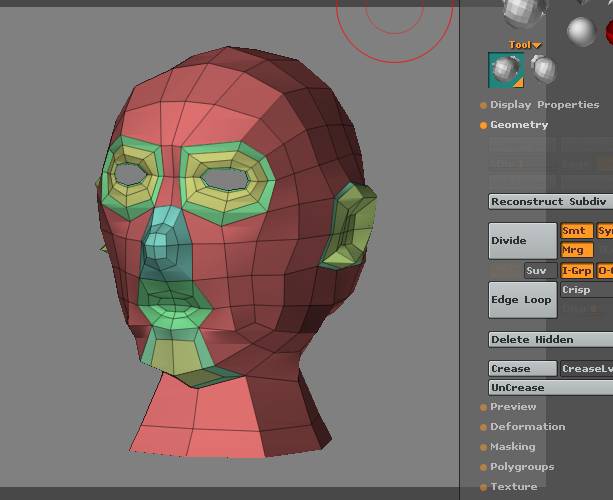
Task: Adjust the CreaseLvl slider
Action: point(586,369)
